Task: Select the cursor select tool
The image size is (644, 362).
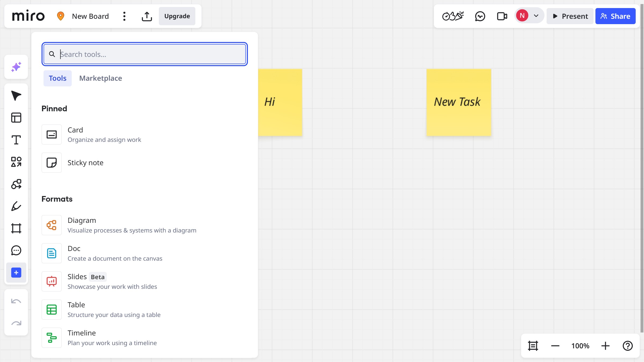Action: [16, 95]
